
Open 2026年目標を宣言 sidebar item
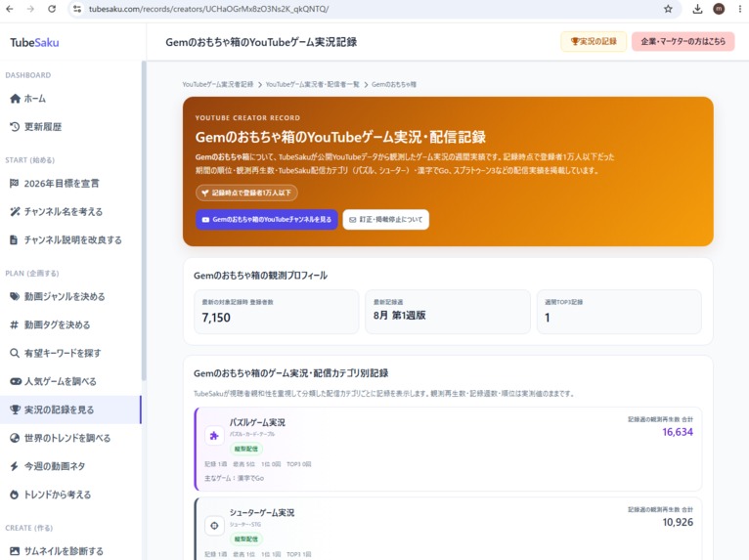70,184
